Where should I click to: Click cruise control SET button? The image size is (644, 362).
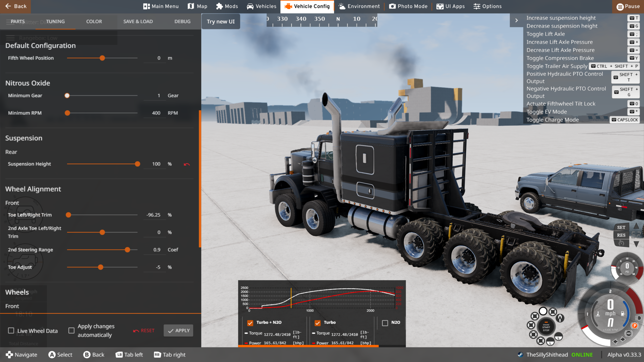coord(621,227)
